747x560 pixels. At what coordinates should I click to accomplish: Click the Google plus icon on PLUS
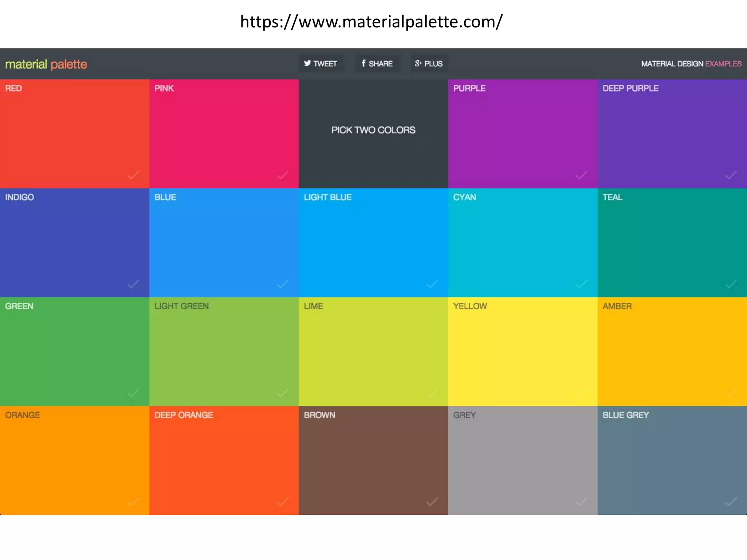pos(418,63)
